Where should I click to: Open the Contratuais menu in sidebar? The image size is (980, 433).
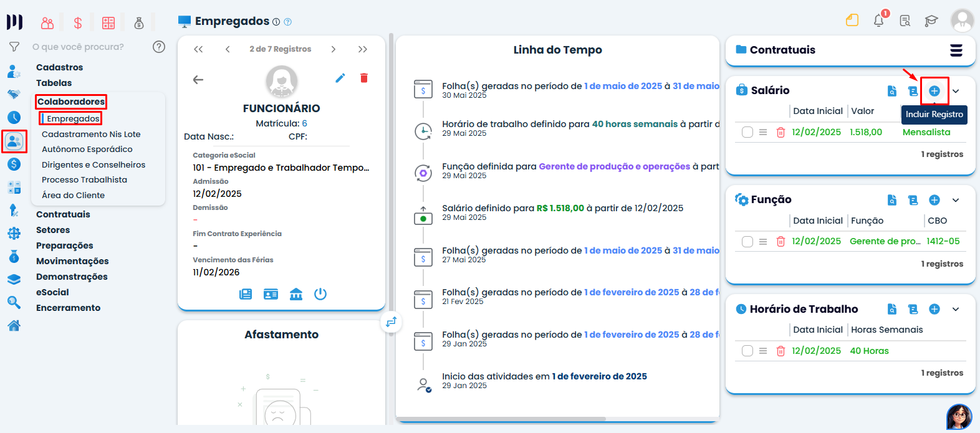[x=63, y=214]
